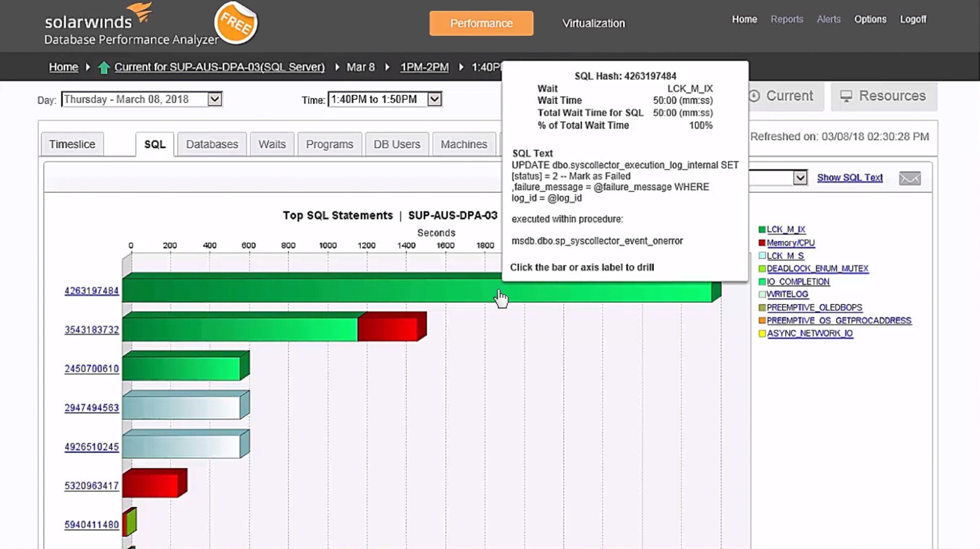Image resolution: width=980 pixels, height=549 pixels.
Task: Switch to the Performance tab
Action: coord(481,23)
